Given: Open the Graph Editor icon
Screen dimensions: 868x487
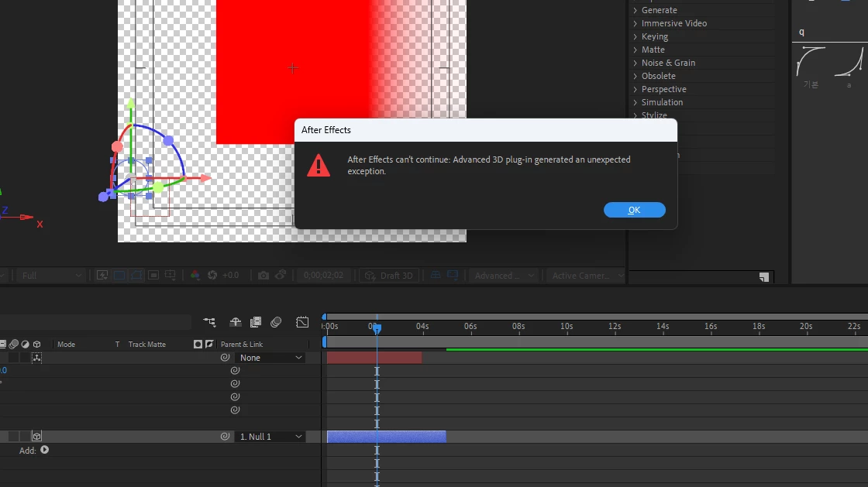Looking at the screenshot, I should click(x=302, y=322).
